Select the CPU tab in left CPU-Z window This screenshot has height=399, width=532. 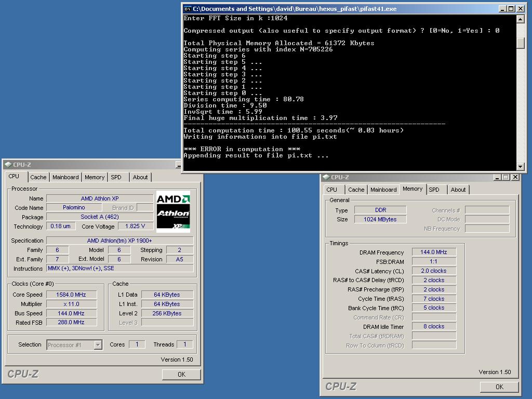point(14,177)
